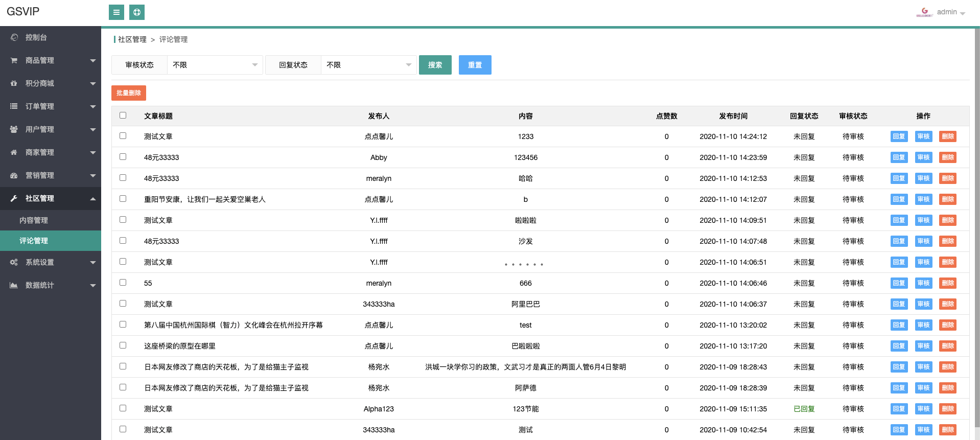Screen dimensions: 980x440
Task: Expand the 用户管理 arrow in sidebar
Action: click(x=93, y=129)
